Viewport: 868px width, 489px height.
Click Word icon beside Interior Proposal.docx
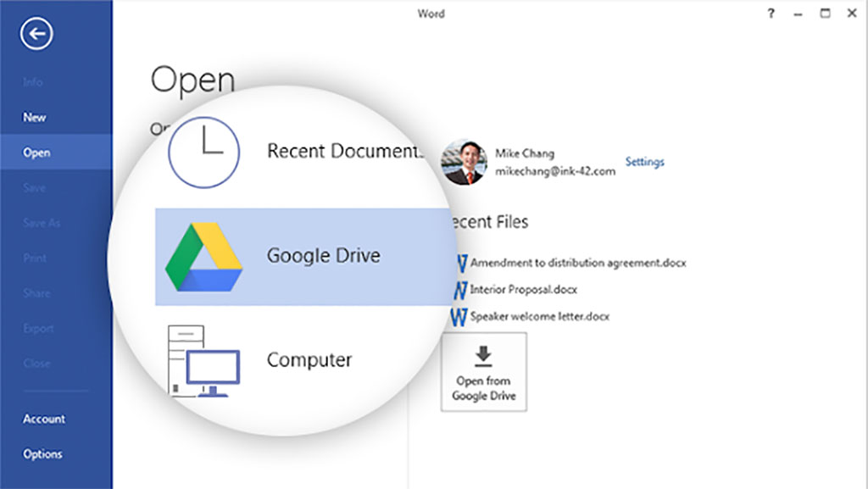click(x=460, y=290)
